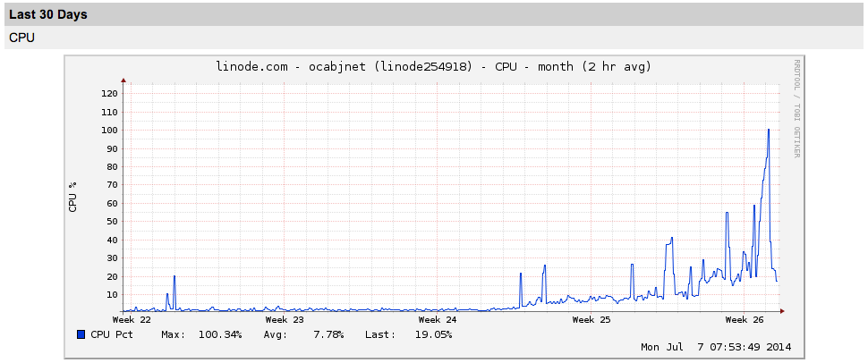Click the "CPU" subsection label
The width and height of the screenshot is (868, 363).
(x=22, y=38)
